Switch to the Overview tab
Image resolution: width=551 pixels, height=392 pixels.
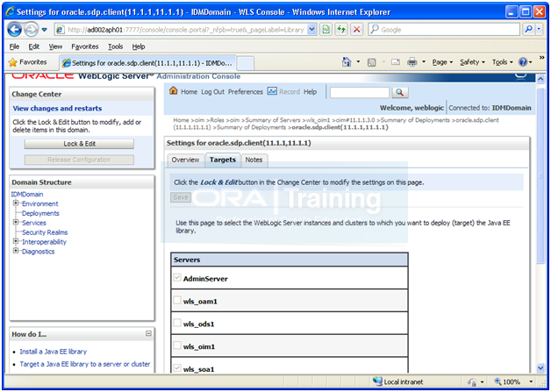click(185, 160)
